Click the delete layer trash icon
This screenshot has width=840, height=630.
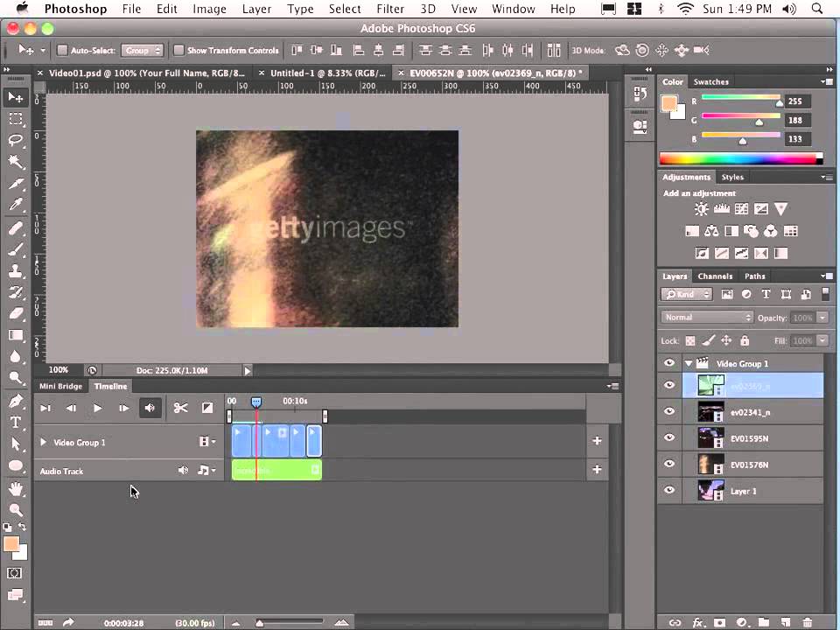[808, 622]
